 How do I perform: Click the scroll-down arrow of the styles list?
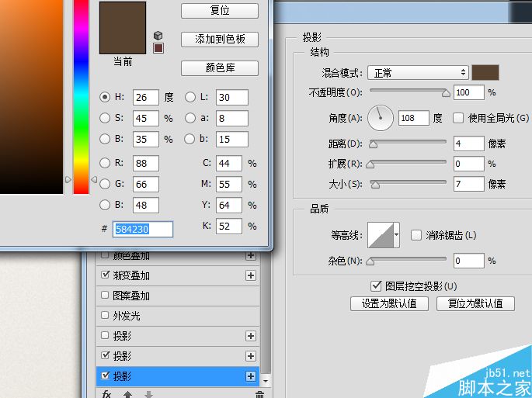click(x=266, y=381)
